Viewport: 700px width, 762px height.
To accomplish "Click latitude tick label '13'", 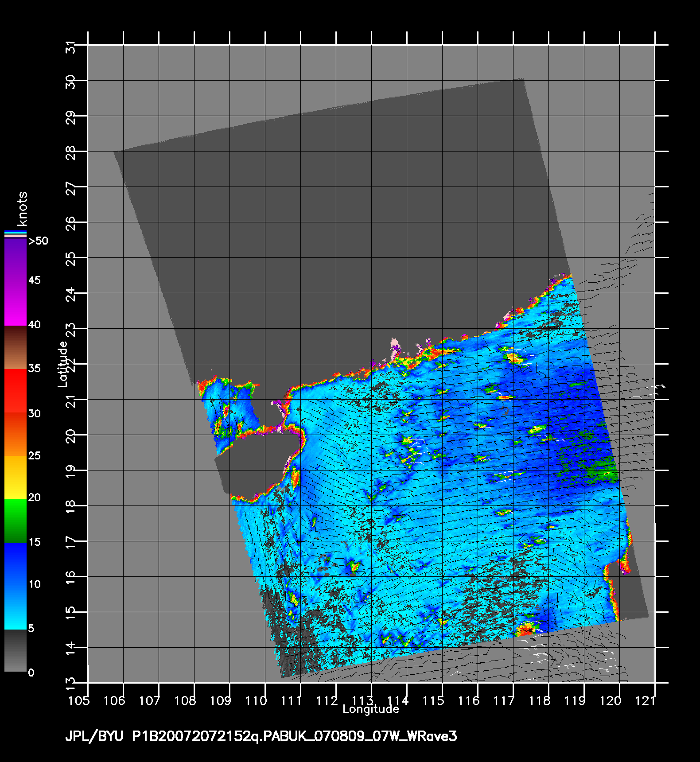I will click(71, 685).
